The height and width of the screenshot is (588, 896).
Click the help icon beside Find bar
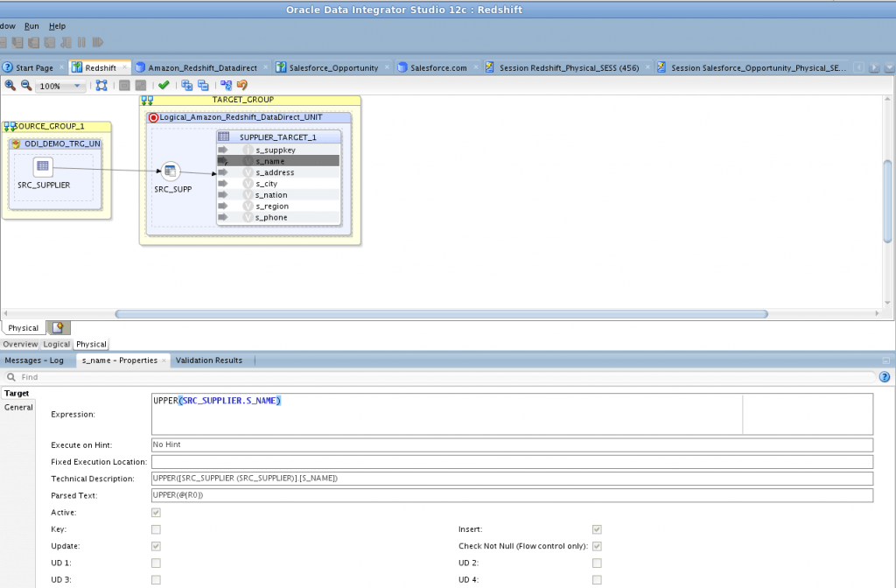(885, 377)
